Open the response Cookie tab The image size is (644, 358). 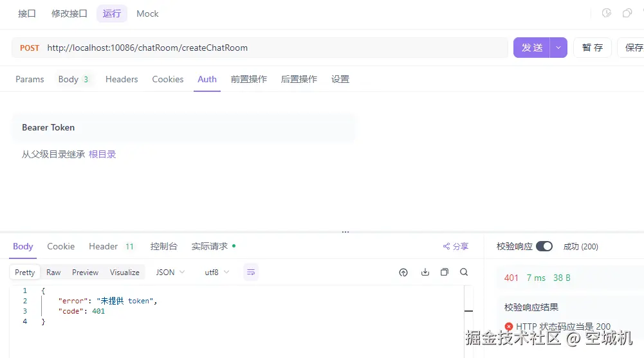tap(60, 246)
